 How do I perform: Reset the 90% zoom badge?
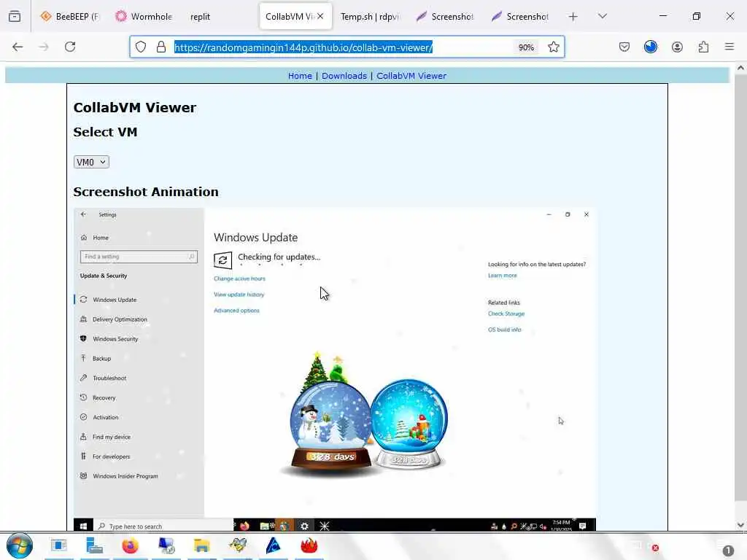click(526, 47)
